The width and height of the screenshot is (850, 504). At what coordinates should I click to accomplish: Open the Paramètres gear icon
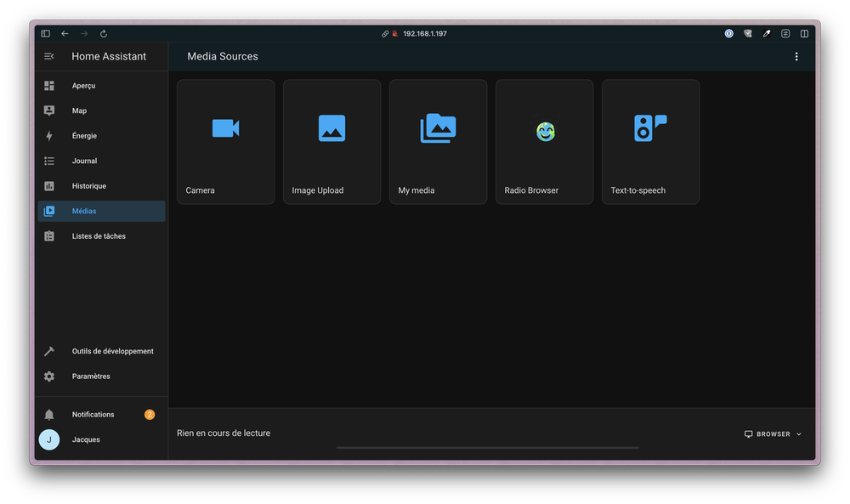tap(49, 377)
